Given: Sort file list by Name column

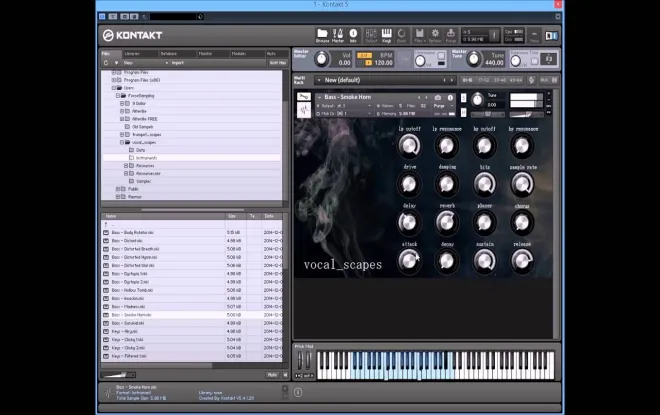Looking at the screenshot, I should click(x=163, y=216).
